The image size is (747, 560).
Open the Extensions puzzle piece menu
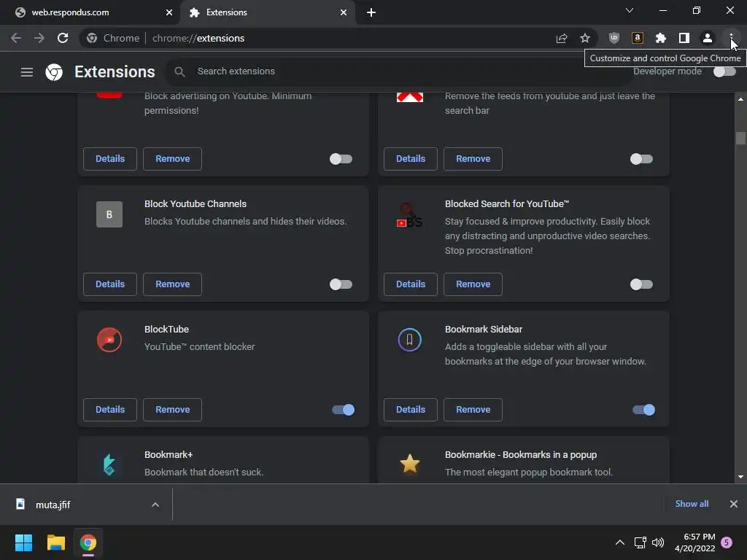coord(661,38)
